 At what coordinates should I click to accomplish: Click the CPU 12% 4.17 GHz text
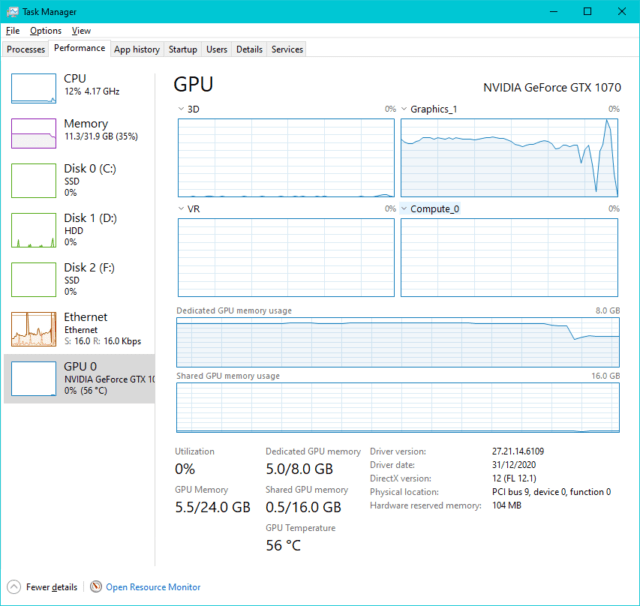coord(92,91)
